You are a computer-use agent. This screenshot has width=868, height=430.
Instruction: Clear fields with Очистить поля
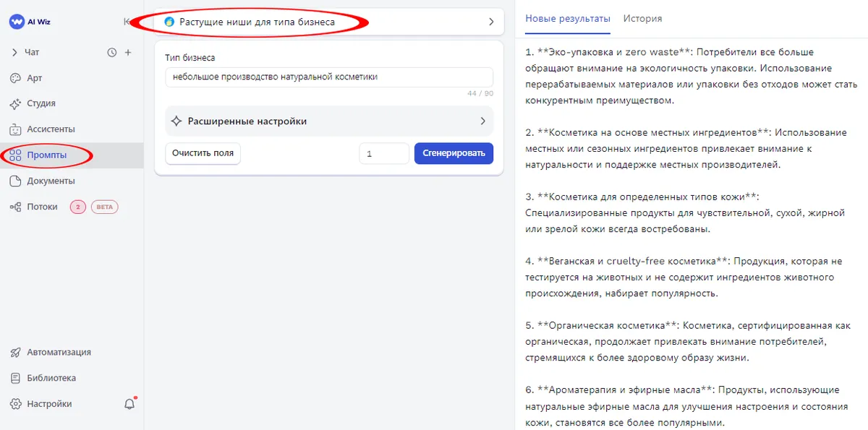point(203,153)
